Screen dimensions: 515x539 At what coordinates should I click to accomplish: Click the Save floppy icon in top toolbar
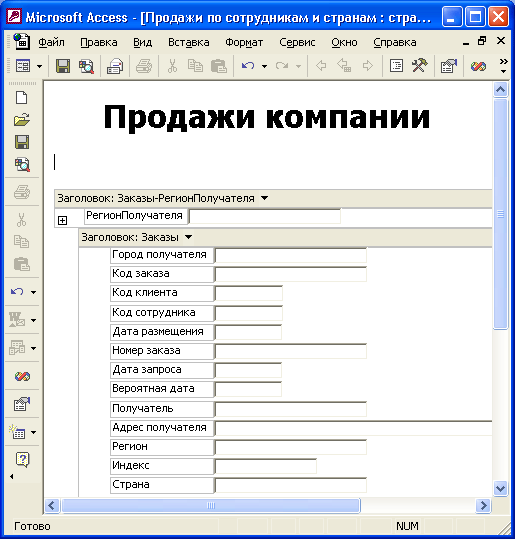(x=63, y=66)
